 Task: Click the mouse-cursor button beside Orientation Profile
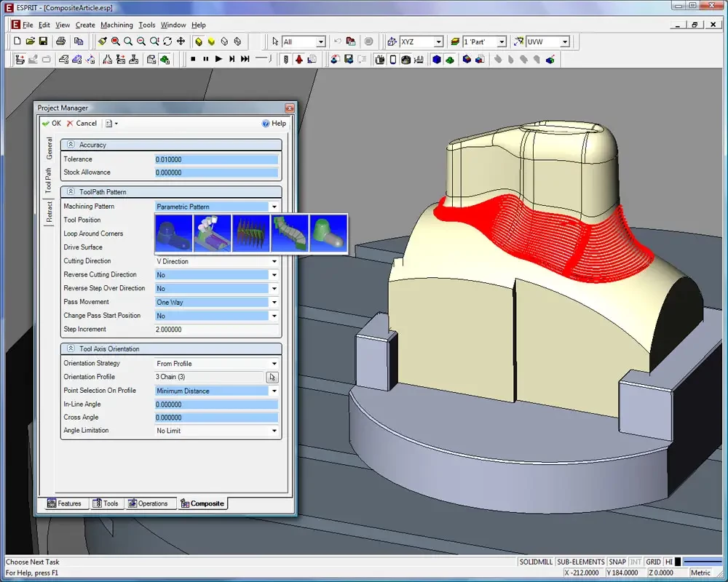click(272, 378)
